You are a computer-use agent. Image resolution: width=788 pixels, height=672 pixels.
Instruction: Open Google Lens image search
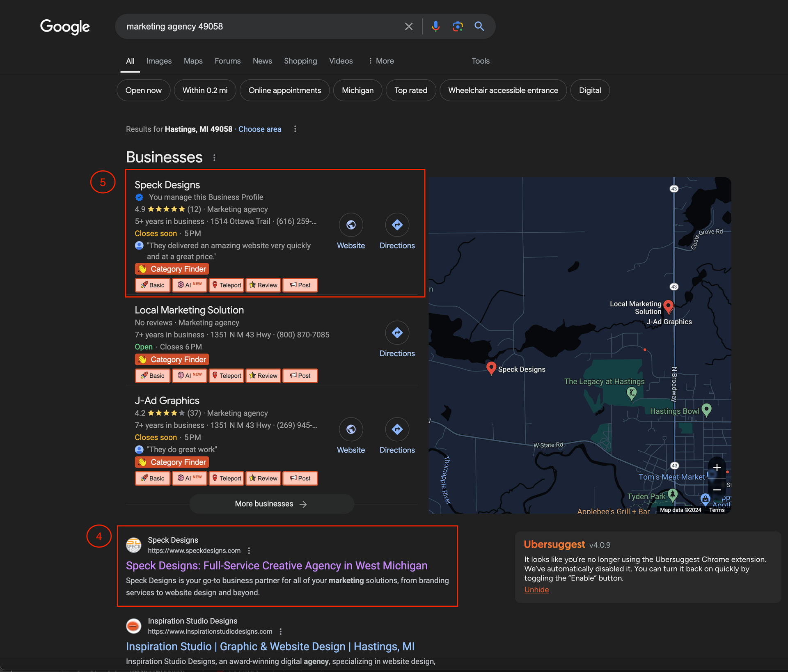point(458,27)
